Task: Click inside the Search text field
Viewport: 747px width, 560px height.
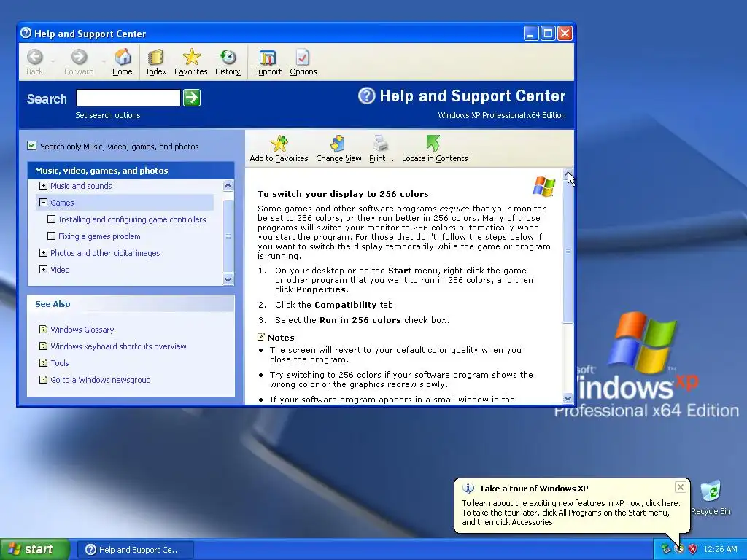Action: [x=128, y=98]
